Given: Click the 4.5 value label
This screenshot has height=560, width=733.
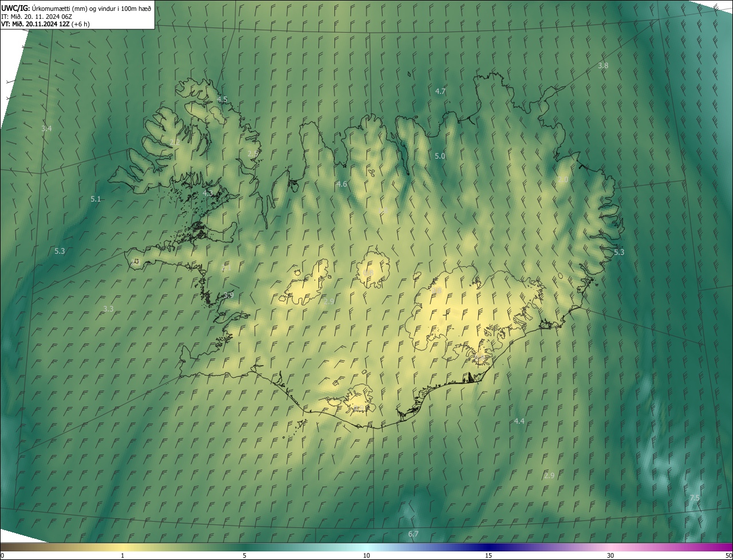Looking at the screenshot, I should click(222, 99).
